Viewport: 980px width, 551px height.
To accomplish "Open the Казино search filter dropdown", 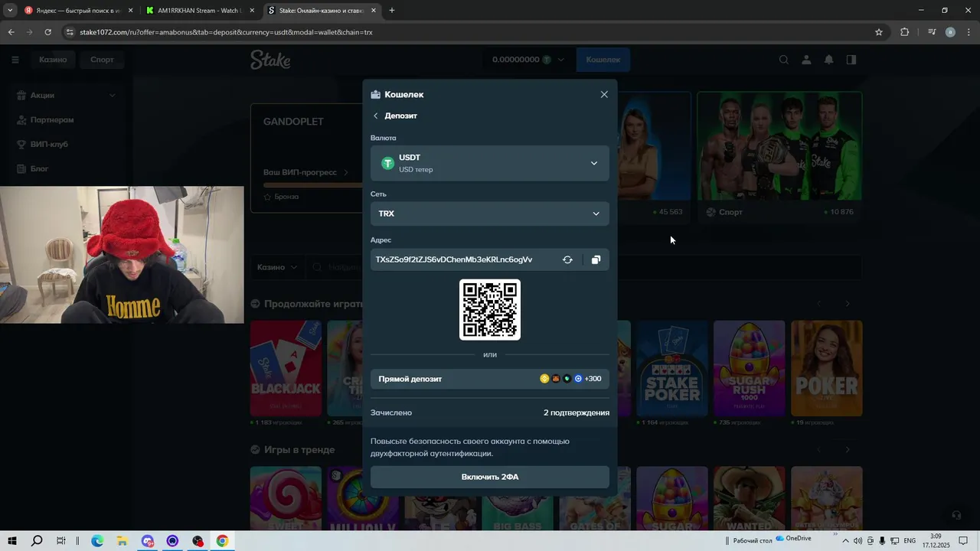I will (x=277, y=267).
